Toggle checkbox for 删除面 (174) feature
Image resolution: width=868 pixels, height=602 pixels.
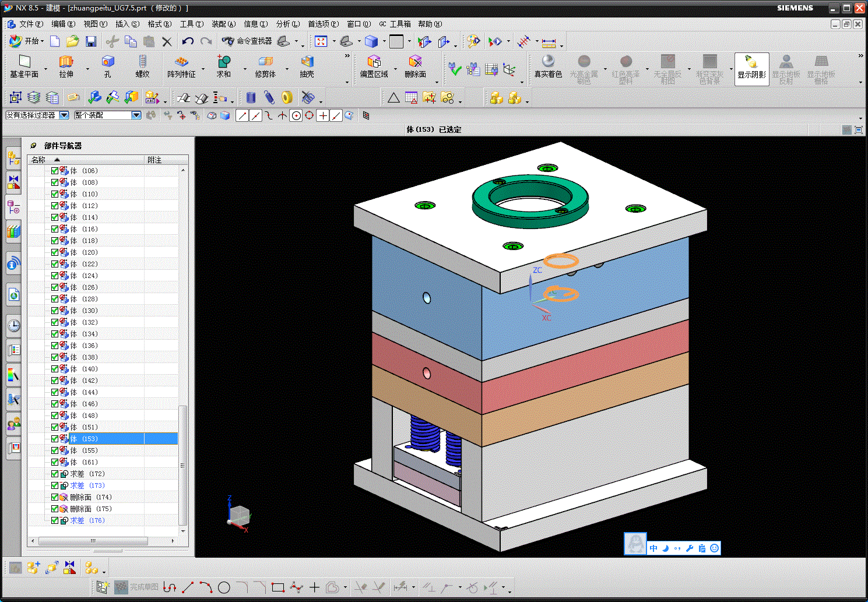pos(55,497)
